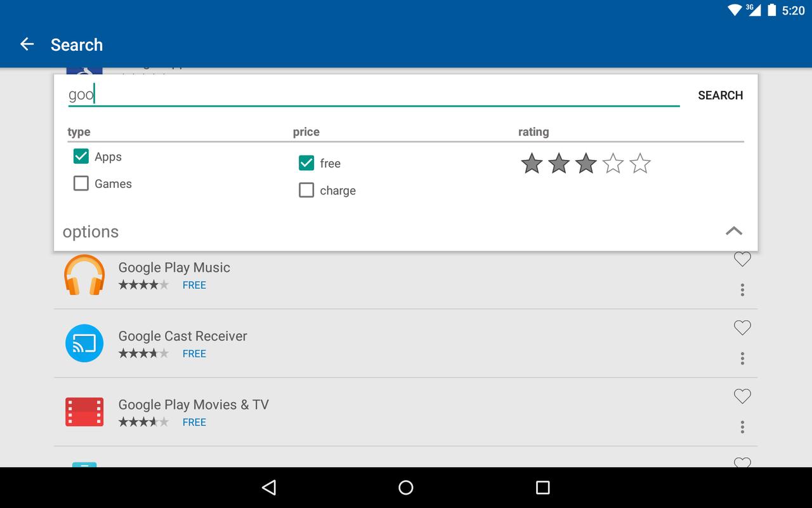Tap FREE label under Google Play Movies & TV

point(194,422)
